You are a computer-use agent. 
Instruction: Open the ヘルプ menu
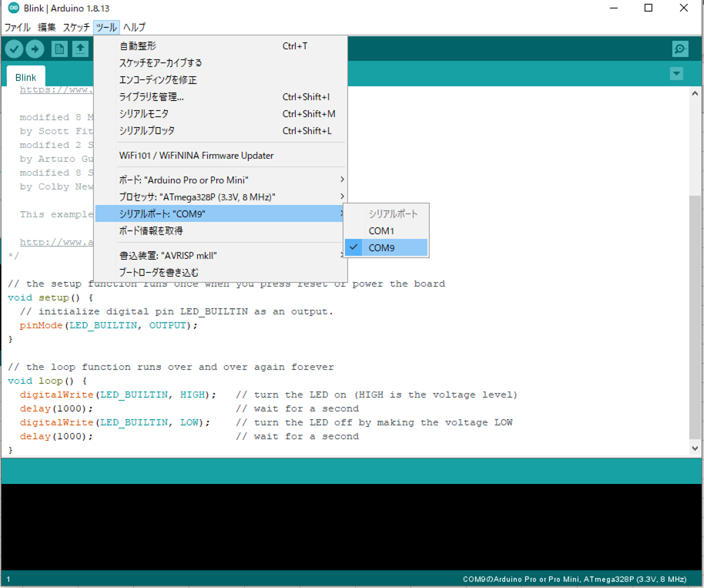pos(134,28)
